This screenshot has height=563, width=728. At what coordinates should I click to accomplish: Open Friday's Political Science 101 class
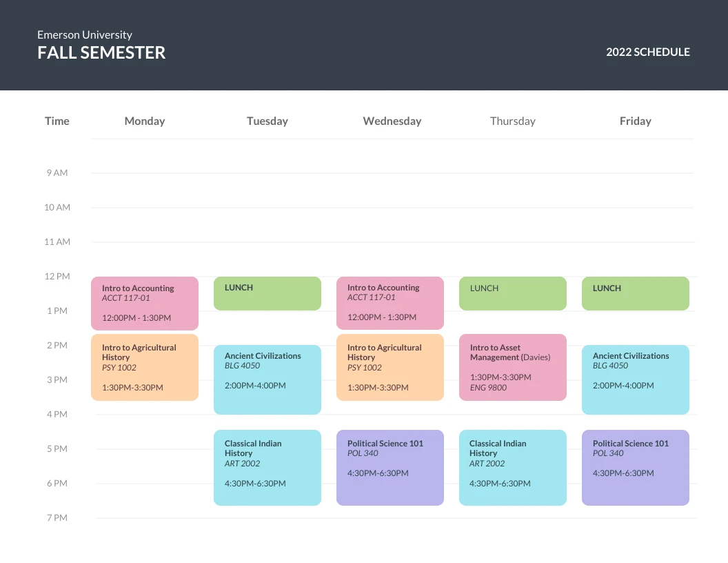636,467
